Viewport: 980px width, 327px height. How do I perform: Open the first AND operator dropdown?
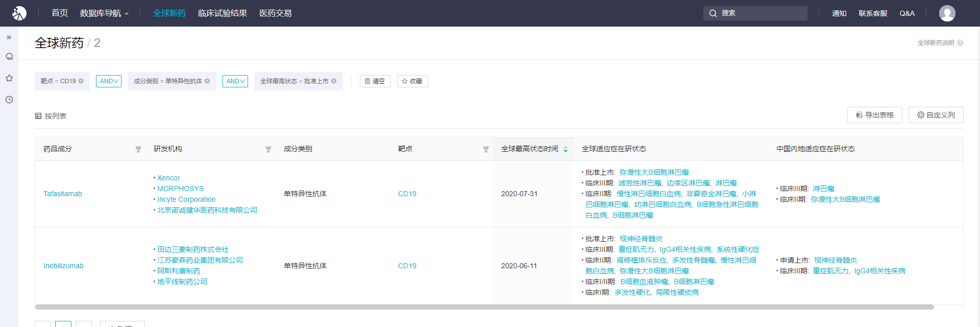(109, 81)
